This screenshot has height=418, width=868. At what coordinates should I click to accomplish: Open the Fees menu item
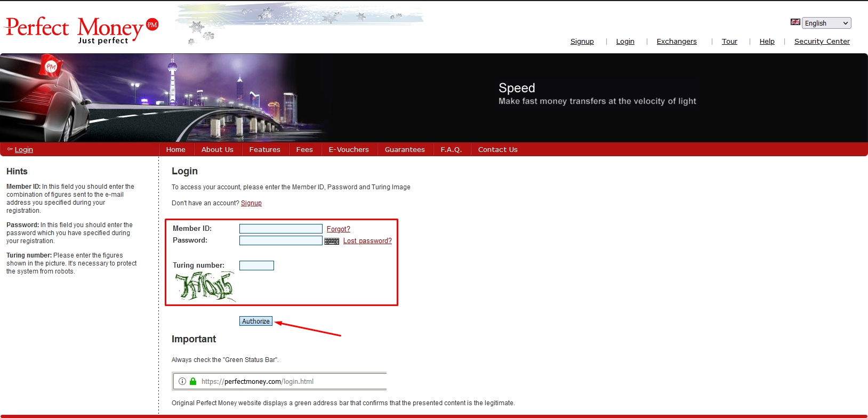click(x=304, y=150)
